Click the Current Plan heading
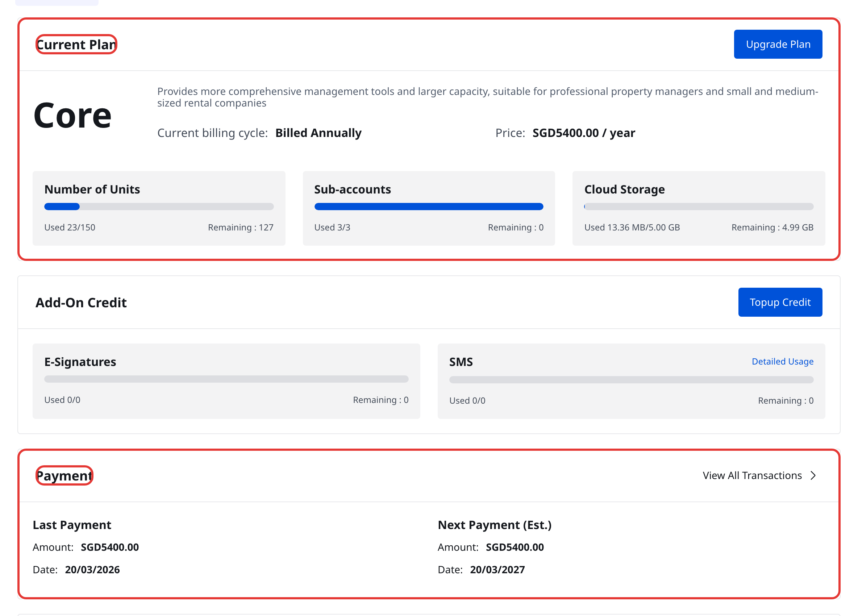This screenshot has width=858, height=616. (x=76, y=45)
